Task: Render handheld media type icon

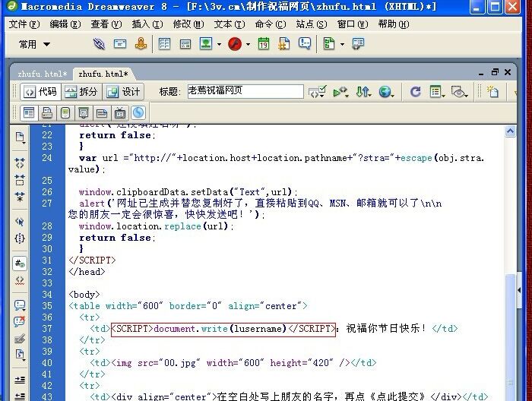Action: pos(65,113)
